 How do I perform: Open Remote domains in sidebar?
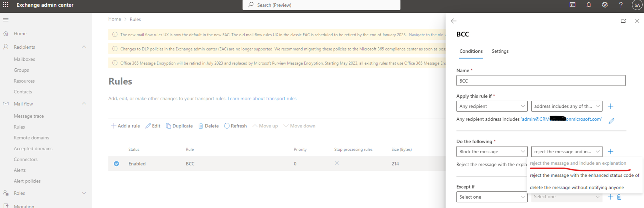(32, 138)
